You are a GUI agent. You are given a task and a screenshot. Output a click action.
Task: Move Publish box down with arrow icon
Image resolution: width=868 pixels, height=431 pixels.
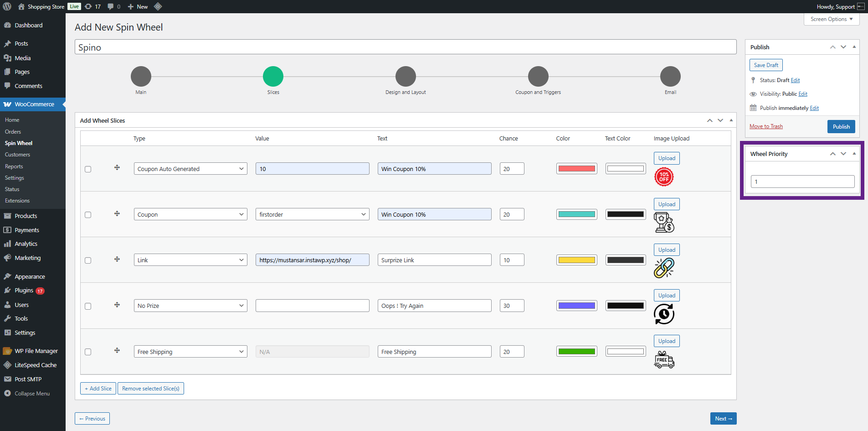pyautogui.click(x=843, y=47)
